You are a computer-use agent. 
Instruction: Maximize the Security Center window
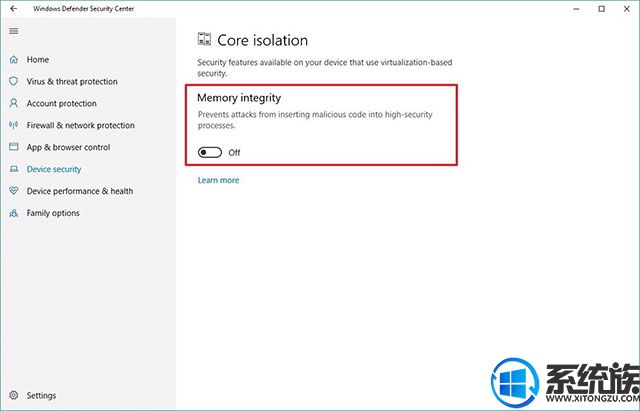coord(602,9)
